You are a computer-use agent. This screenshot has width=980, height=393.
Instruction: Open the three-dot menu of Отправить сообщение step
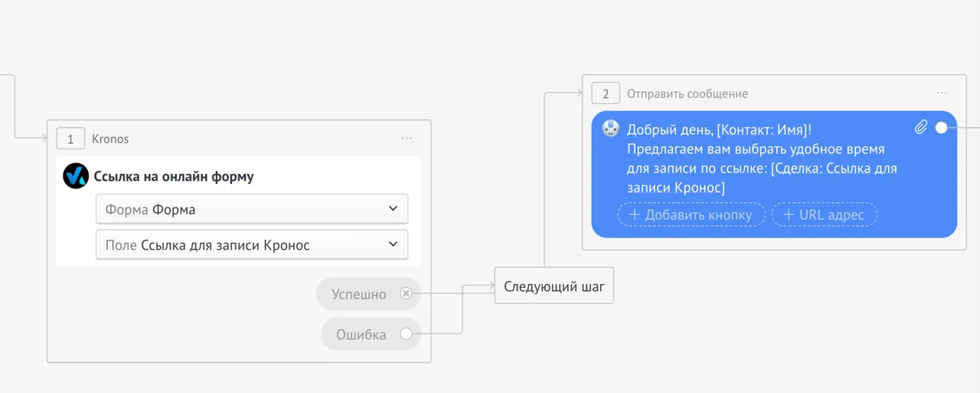pyautogui.click(x=942, y=93)
